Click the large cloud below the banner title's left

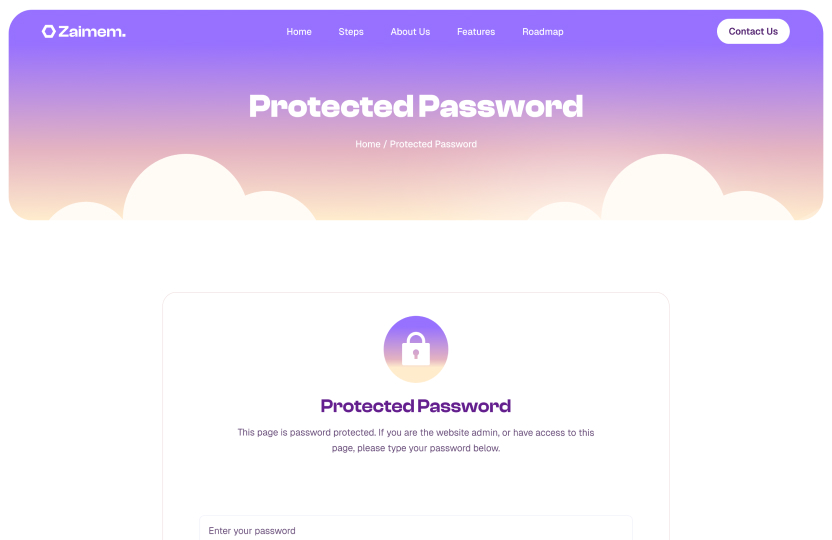185,190
